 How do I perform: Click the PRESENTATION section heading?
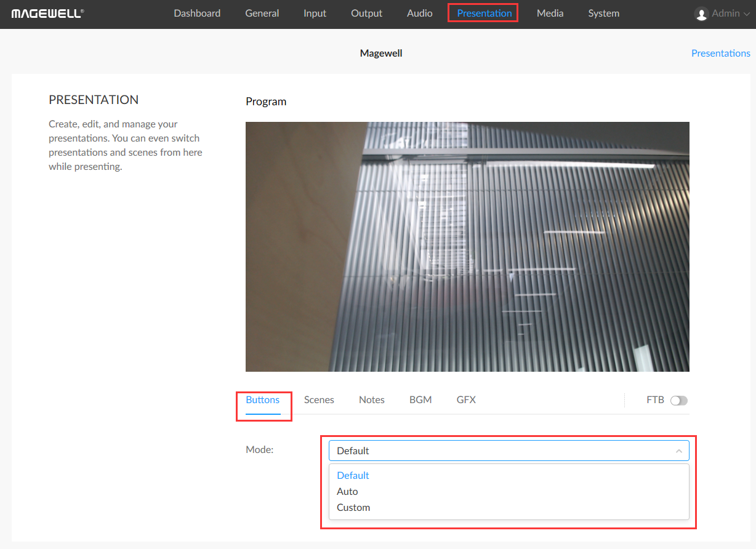point(94,100)
